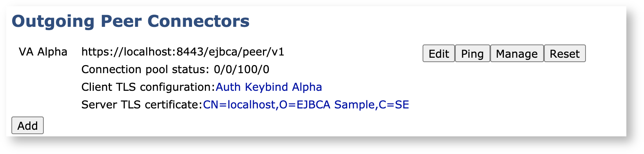
Task: Ping the VA Alpha peer connector
Action: point(472,54)
